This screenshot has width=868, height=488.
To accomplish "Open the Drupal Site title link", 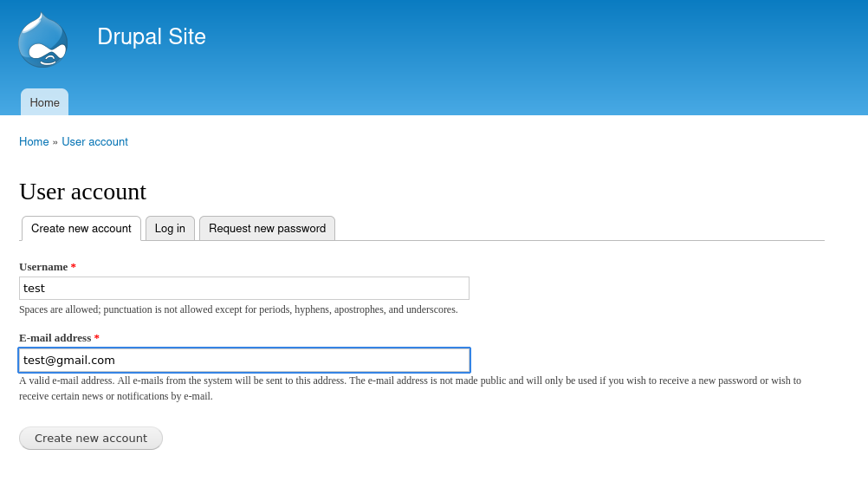I will tap(152, 36).
